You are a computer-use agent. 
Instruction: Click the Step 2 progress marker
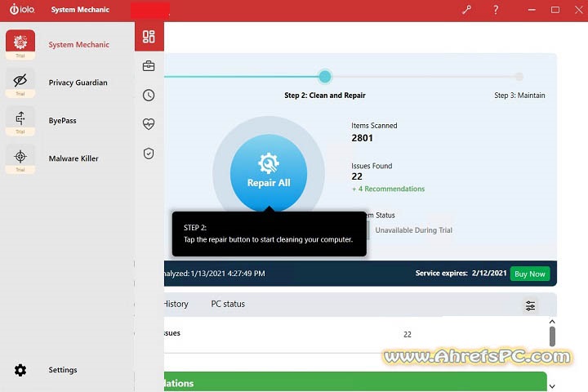click(x=325, y=77)
